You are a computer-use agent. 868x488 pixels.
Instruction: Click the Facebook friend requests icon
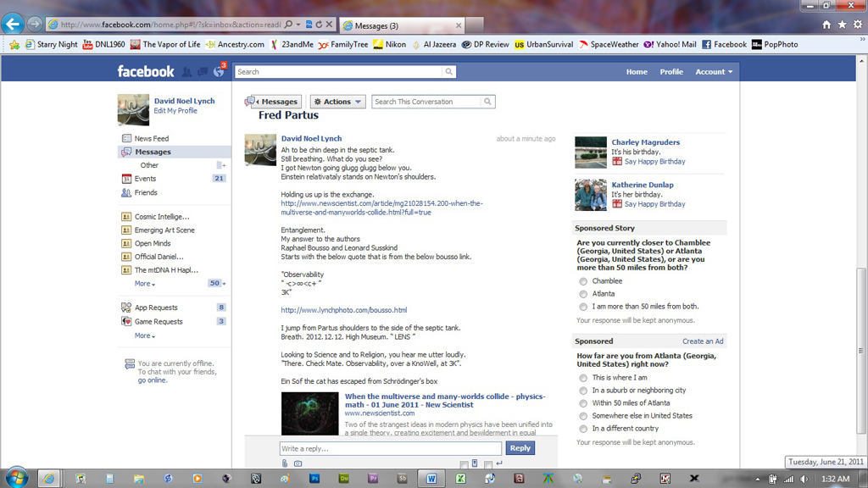[x=187, y=72]
